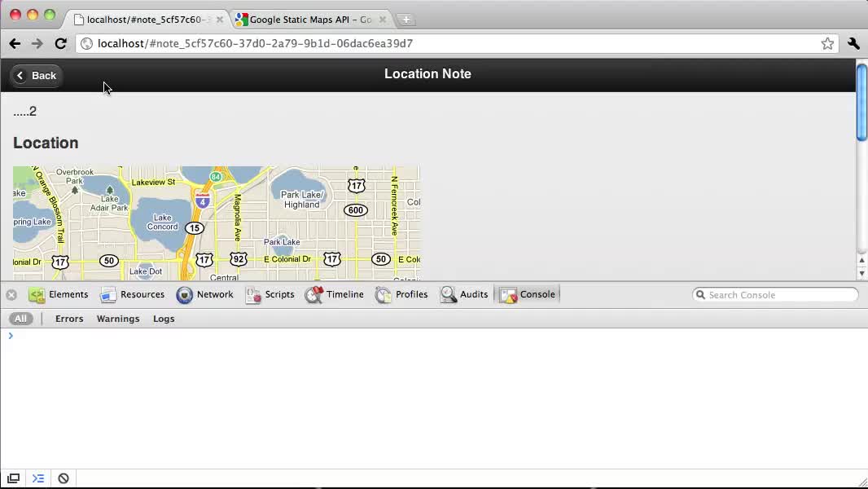Open the Elements panel in DevTools
This screenshot has width=868, height=489.
click(x=68, y=294)
